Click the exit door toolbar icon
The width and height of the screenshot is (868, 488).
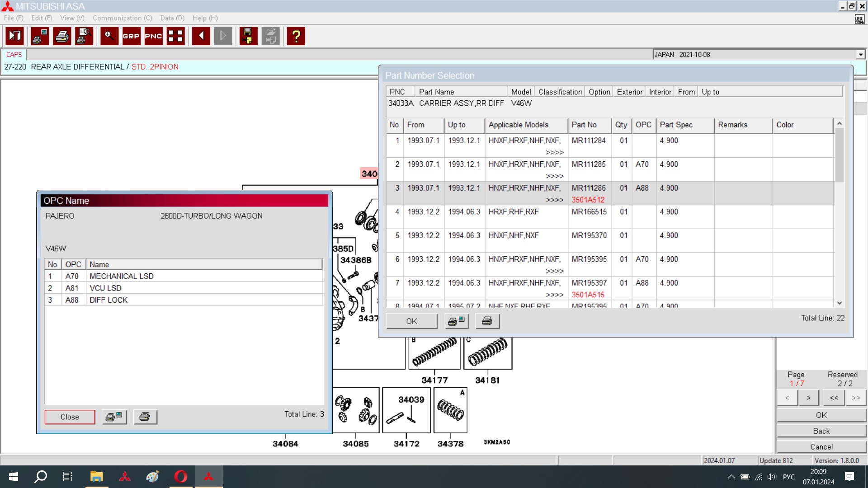[15, 36]
